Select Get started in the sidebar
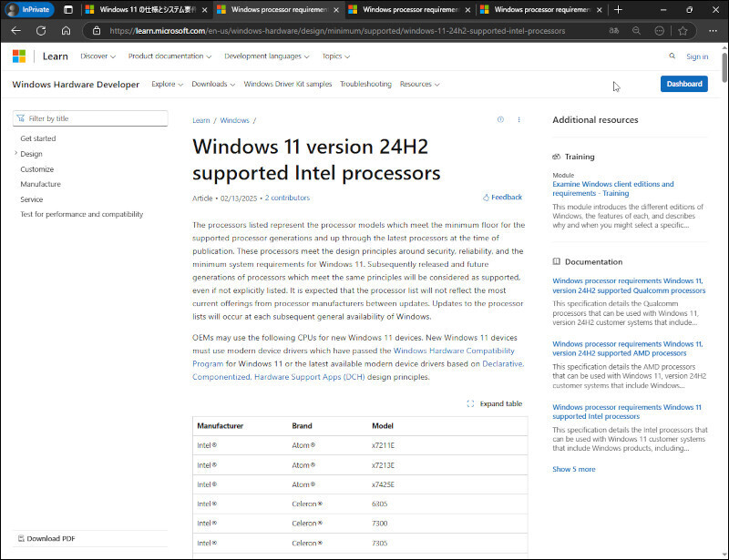This screenshot has width=729, height=560. point(38,138)
